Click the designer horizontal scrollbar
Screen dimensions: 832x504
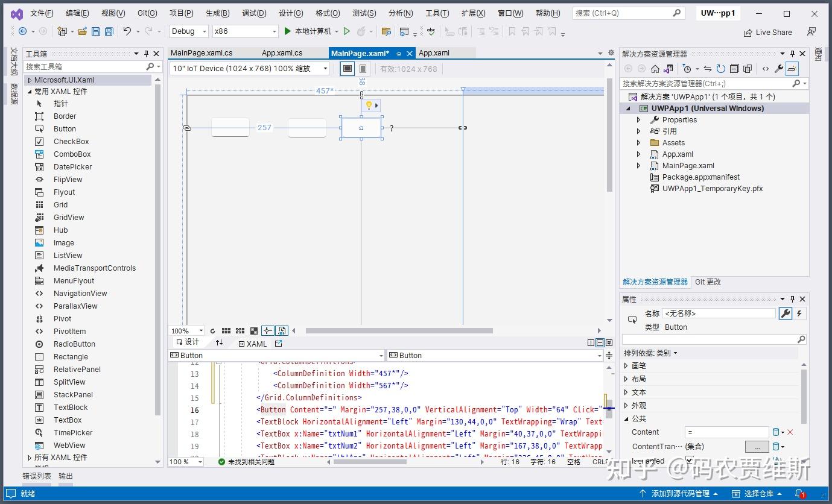(x=398, y=331)
